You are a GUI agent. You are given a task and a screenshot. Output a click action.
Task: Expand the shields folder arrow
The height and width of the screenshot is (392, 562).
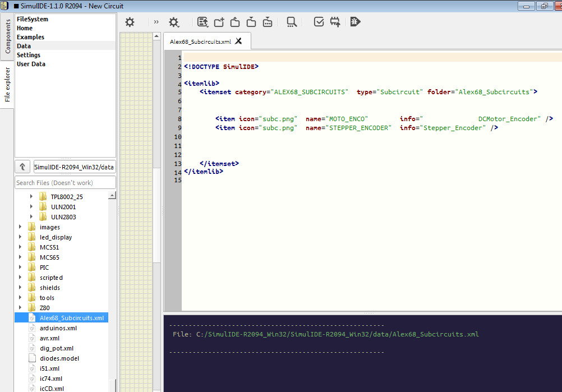[x=21, y=288]
